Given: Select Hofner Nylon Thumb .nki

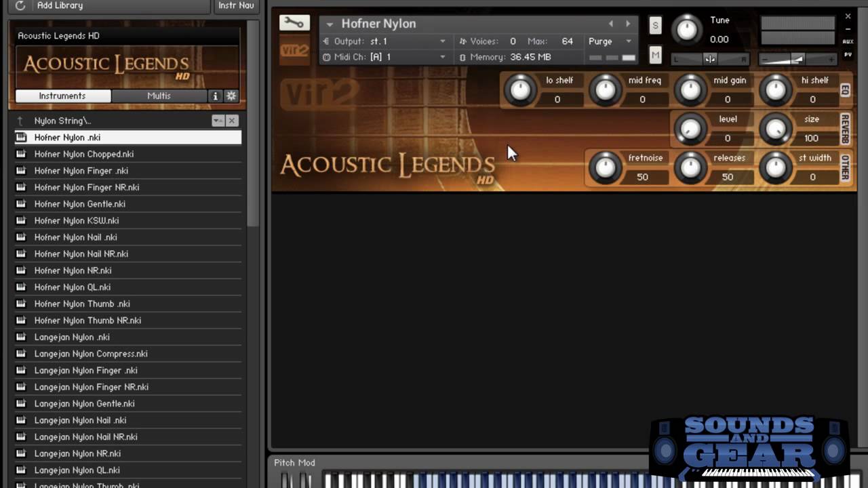Looking at the screenshot, I should point(128,304).
